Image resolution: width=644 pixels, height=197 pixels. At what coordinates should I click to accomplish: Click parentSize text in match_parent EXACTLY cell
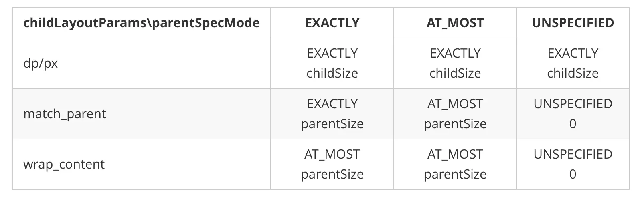(x=332, y=124)
